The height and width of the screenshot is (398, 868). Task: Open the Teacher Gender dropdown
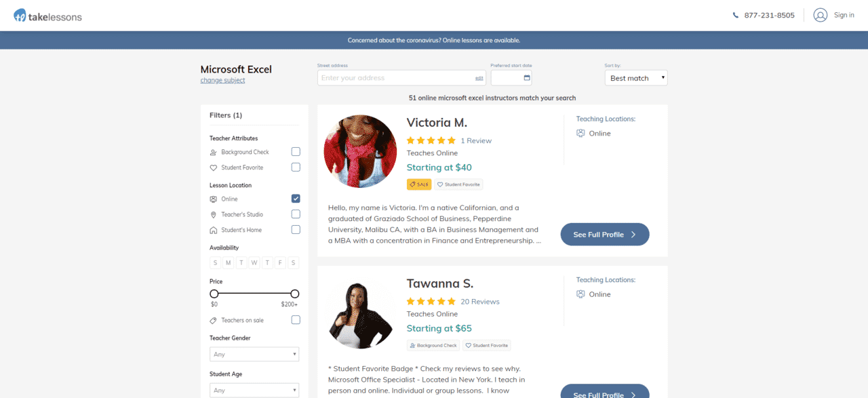pyautogui.click(x=254, y=354)
